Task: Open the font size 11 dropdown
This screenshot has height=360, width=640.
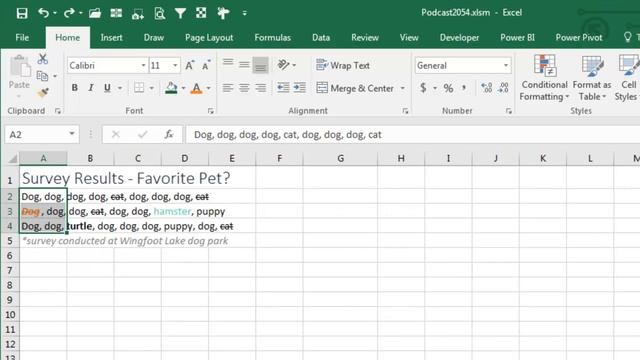Action: pyautogui.click(x=175, y=65)
